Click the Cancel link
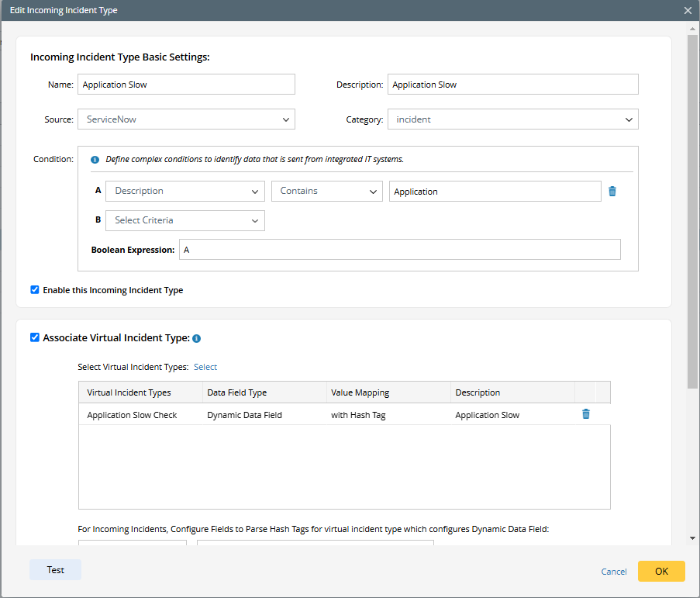The width and height of the screenshot is (700, 598). (x=614, y=572)
